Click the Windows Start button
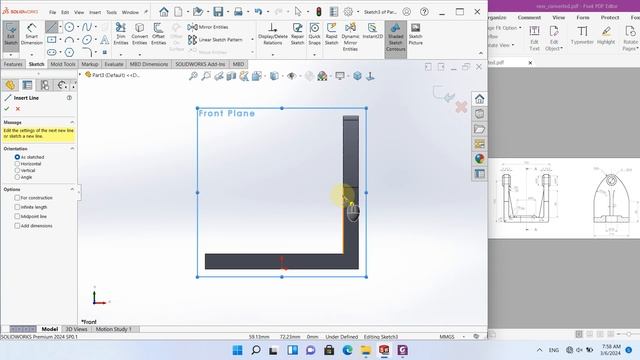 point(238,350)
